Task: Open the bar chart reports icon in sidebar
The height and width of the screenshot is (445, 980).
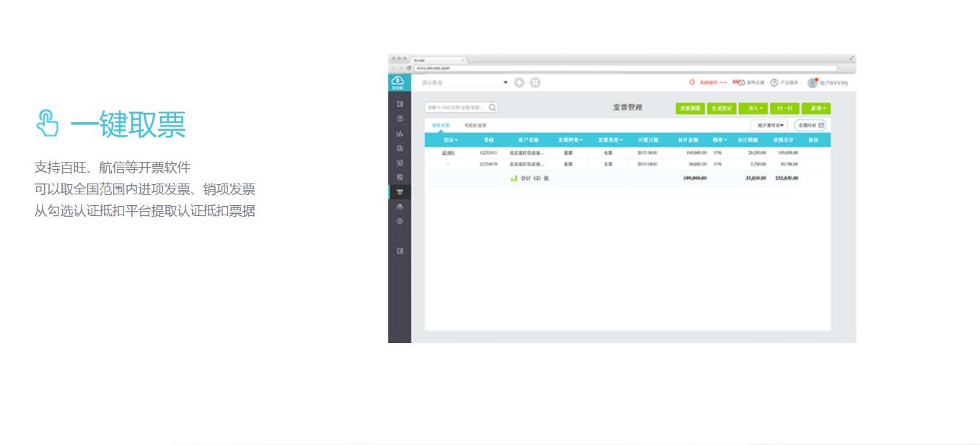Action: (x=400, y=134)
